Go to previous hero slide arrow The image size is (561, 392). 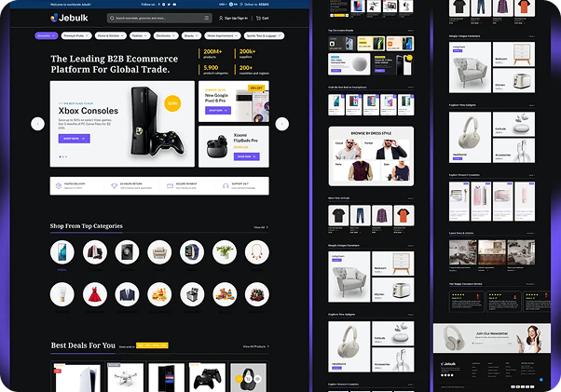click(37, 124)
